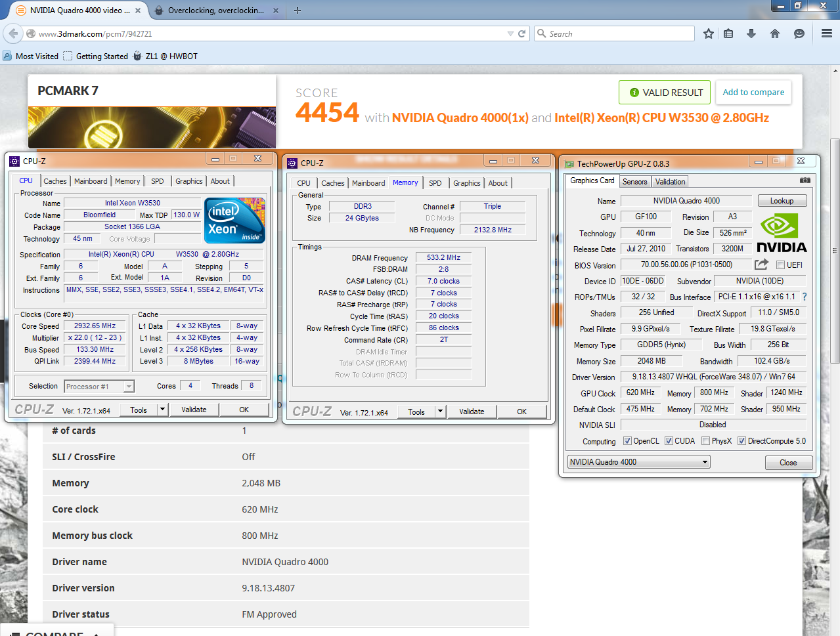Viewport: 840px width, 636px height.
Task: Click OK in the first CPU-Z window
Action: (x=244, y=410)
